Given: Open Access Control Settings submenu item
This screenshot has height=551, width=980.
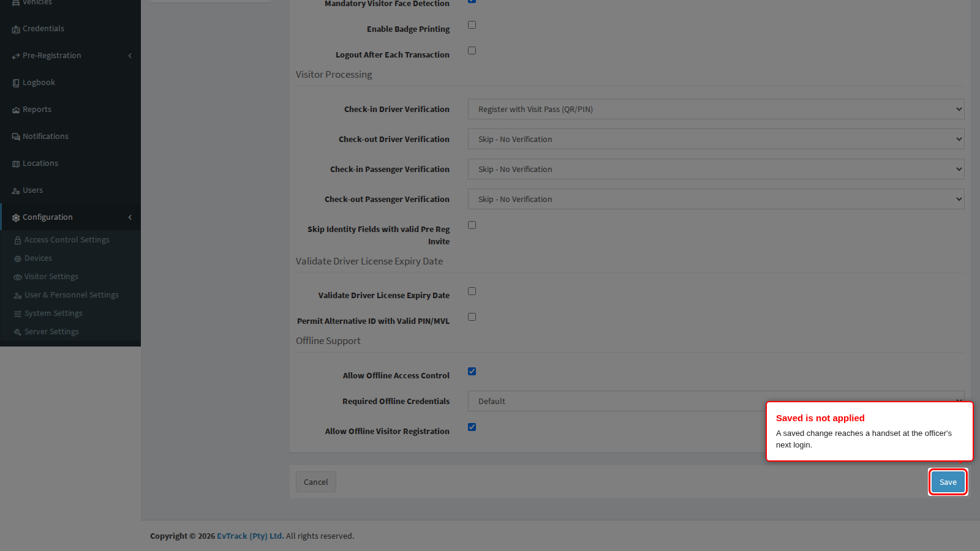Looking at the screenshot, I should [x=70, y=240].
